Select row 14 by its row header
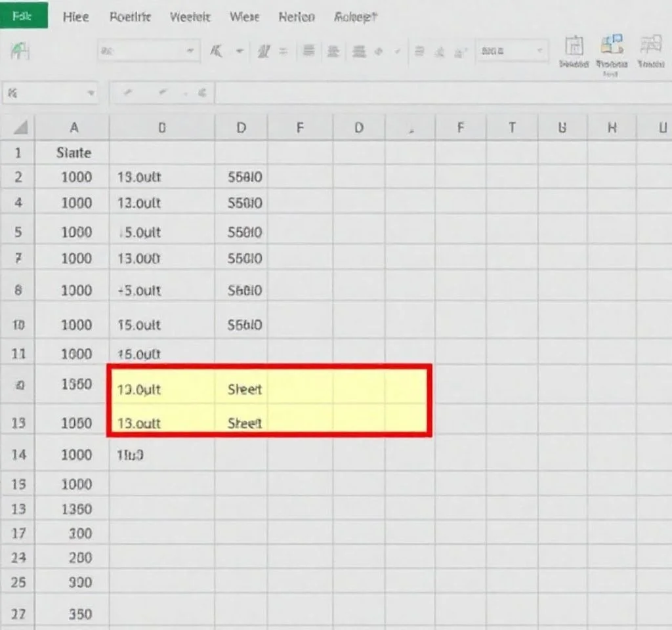The width and height of the screenshot is (672, 630). pyautogui.click(x=18, y=454)
